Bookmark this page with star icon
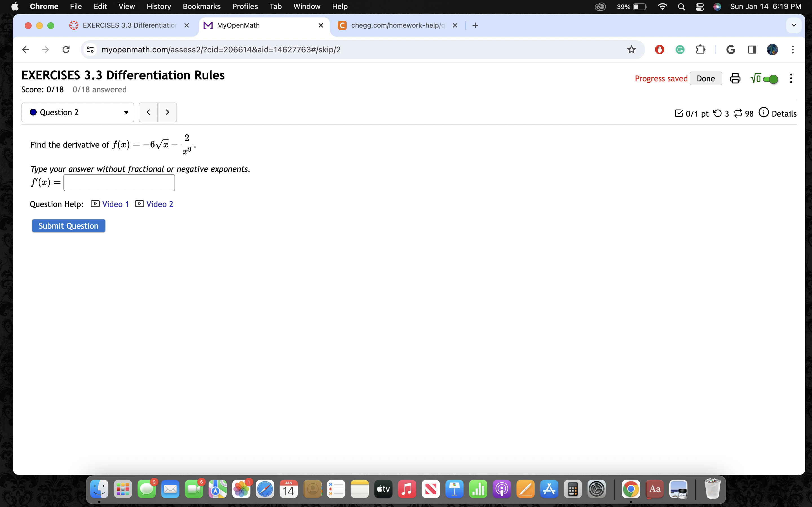The width and height of the screenshot is (812, 507). coord(631,50)
